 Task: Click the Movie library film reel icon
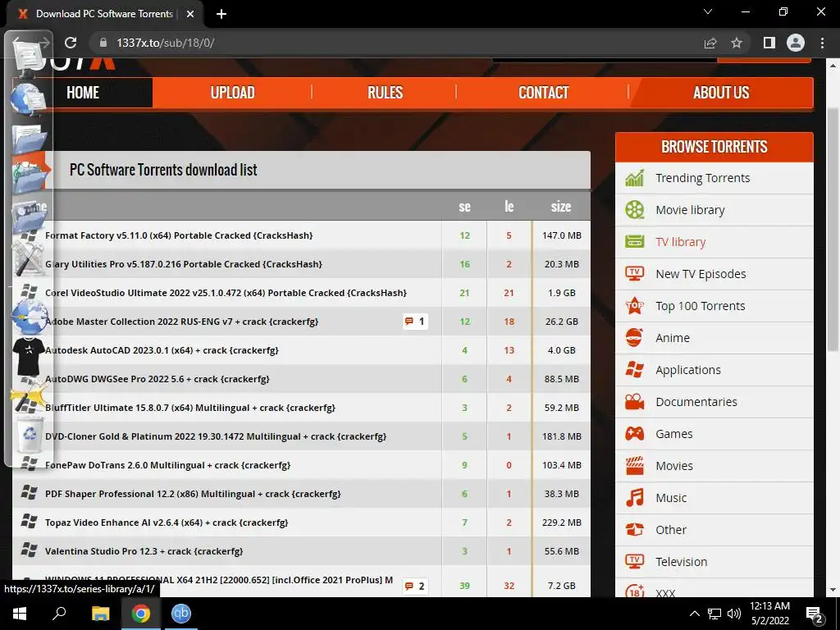pyautogui.click(x=634, y=209)
